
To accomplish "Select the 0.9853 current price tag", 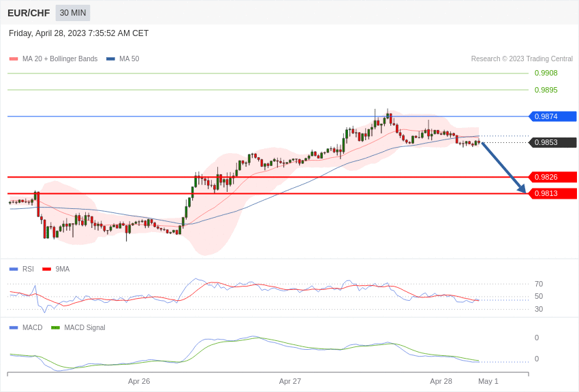I will click(552, 143).
